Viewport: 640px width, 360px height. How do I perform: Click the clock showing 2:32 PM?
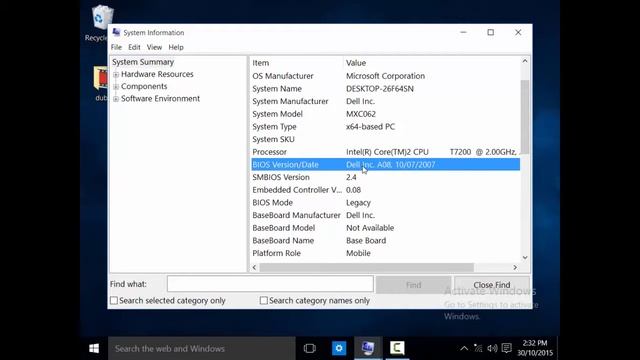pos(535,348)
